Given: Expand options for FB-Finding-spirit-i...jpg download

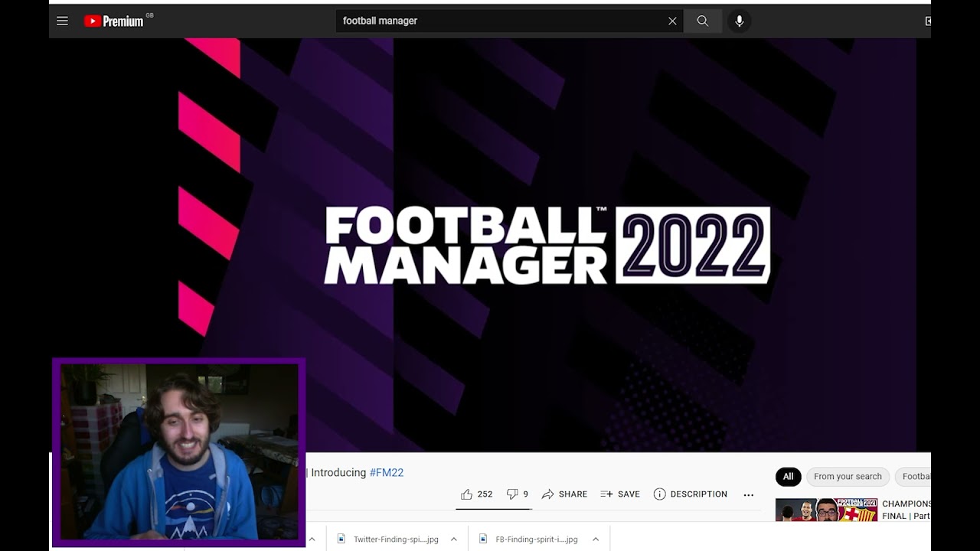Looking at the screenshot, I should coord(595,540).
